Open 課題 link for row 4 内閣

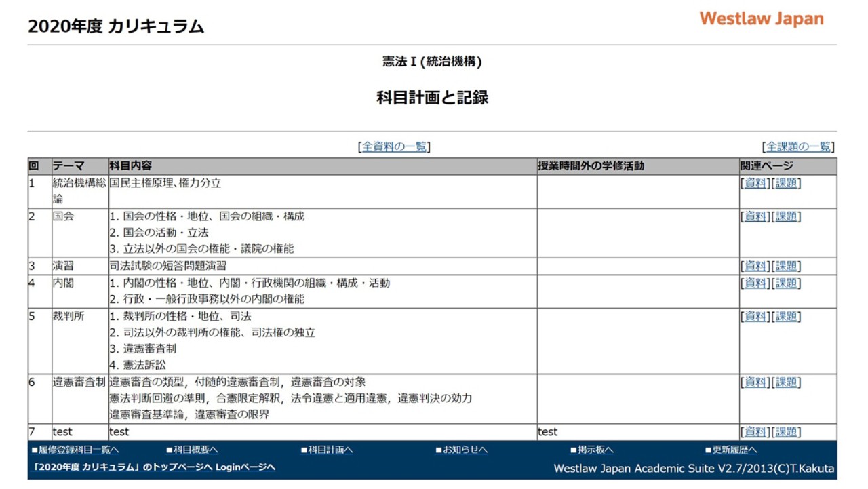point(785,282)
